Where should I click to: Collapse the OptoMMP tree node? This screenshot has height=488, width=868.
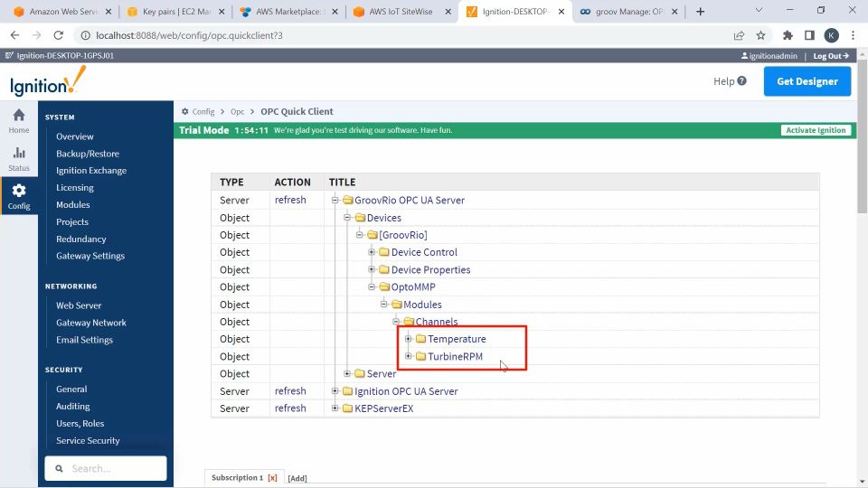(x=372, y=286)
